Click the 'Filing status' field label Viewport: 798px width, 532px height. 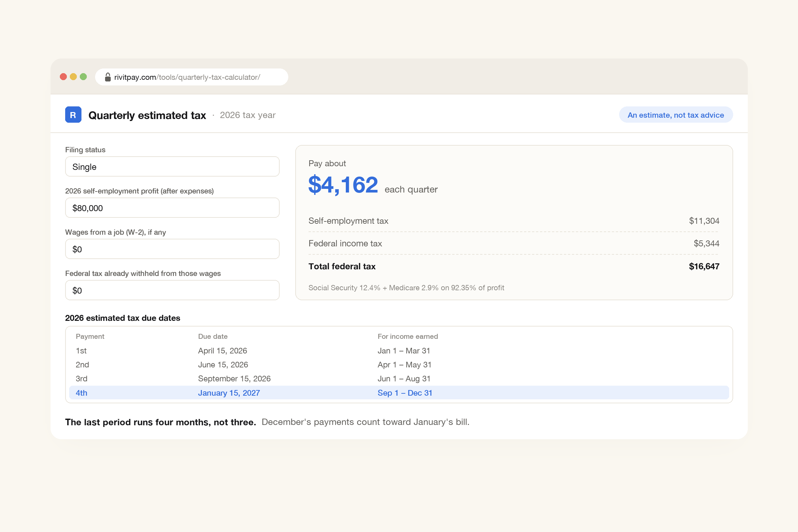coord(85,150)
